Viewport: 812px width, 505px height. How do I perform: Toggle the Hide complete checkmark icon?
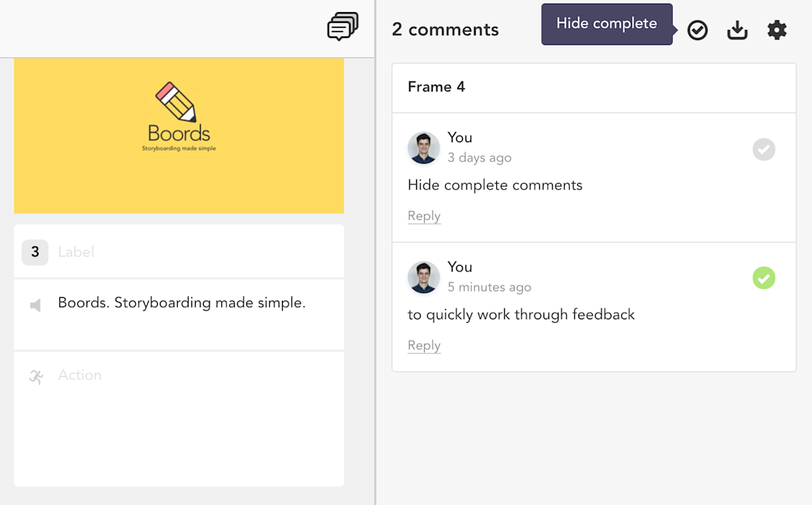[697, 30]
